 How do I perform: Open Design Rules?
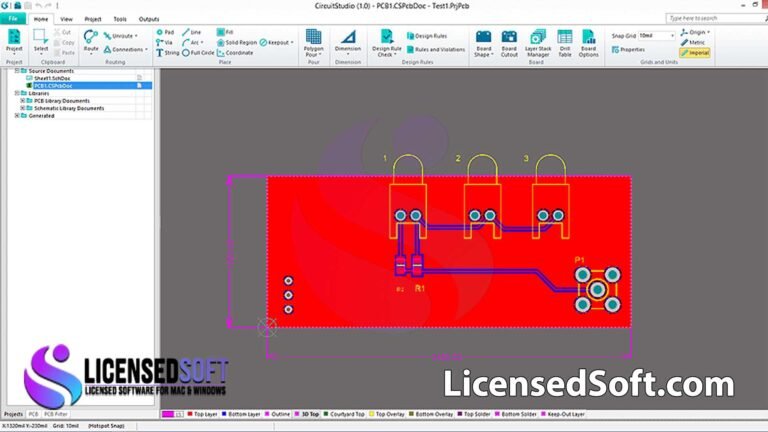click(427, 36)
